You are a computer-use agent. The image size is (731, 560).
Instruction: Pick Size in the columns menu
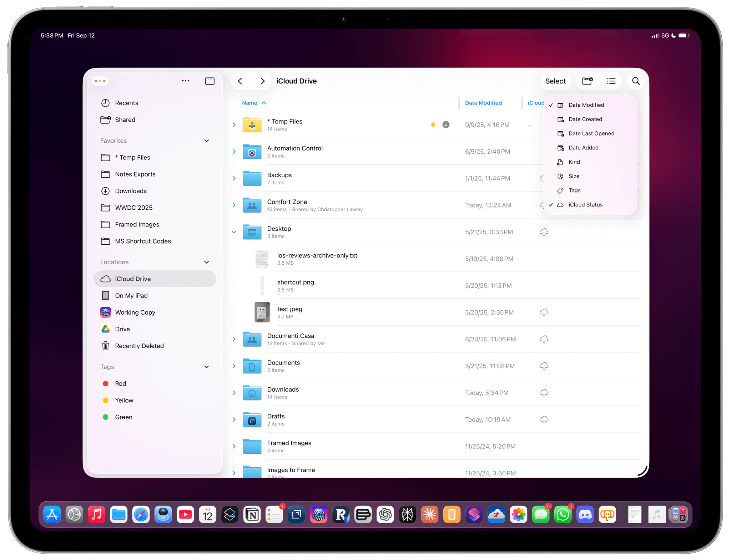[574, 176]
